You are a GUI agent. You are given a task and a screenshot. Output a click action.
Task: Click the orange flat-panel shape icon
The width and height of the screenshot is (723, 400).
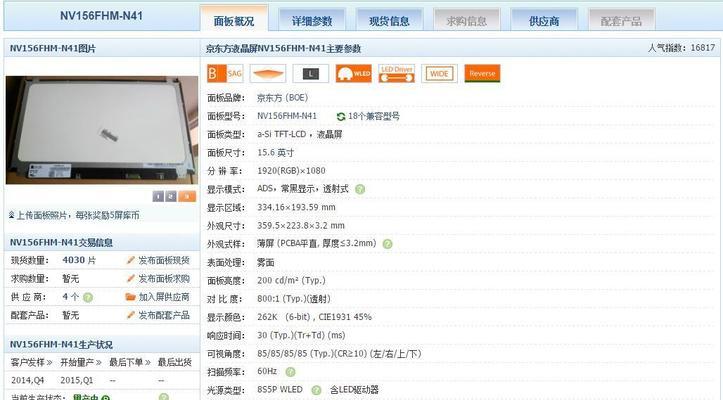[268, 73]
